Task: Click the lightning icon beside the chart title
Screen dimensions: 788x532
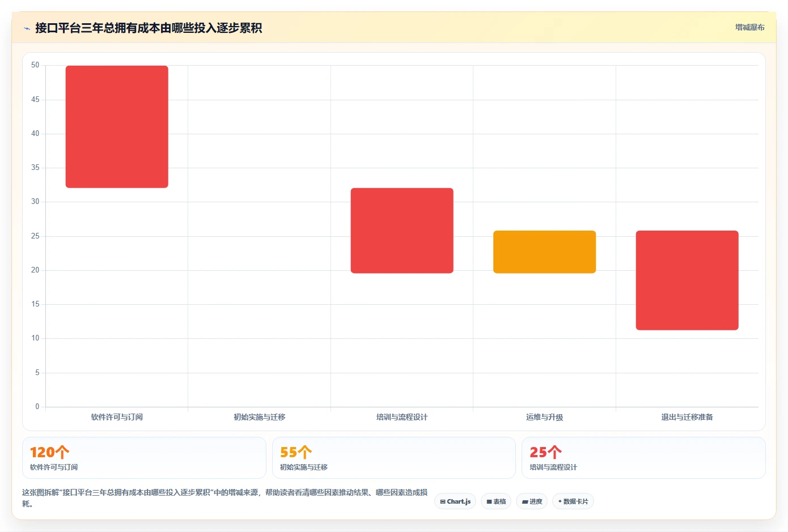Action: (27, 28)
